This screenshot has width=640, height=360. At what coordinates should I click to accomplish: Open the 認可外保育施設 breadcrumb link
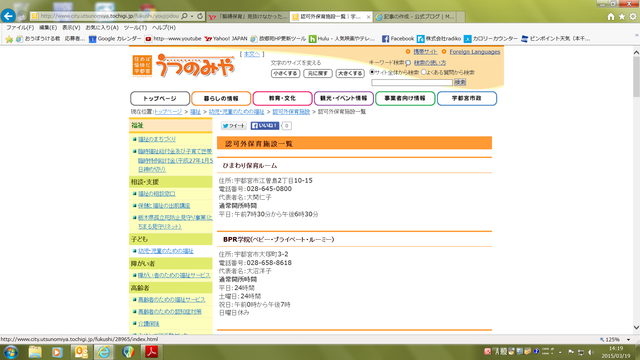click(291, 112)
